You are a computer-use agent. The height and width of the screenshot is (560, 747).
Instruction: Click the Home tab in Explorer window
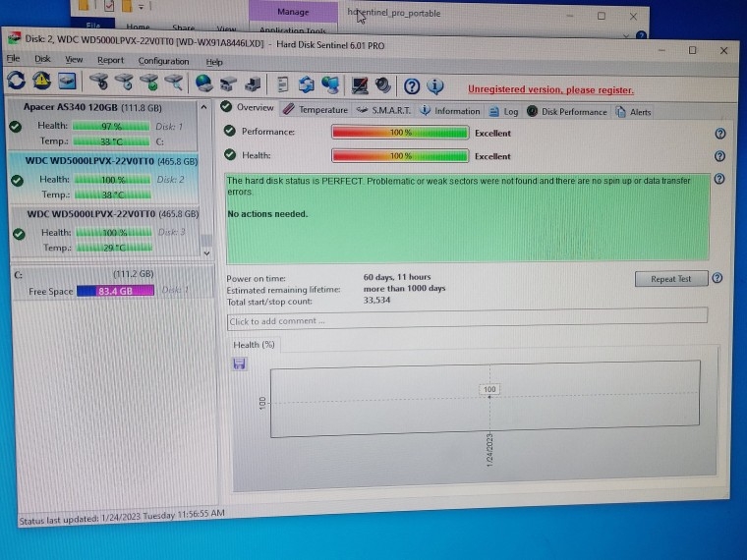coord(139,27)
